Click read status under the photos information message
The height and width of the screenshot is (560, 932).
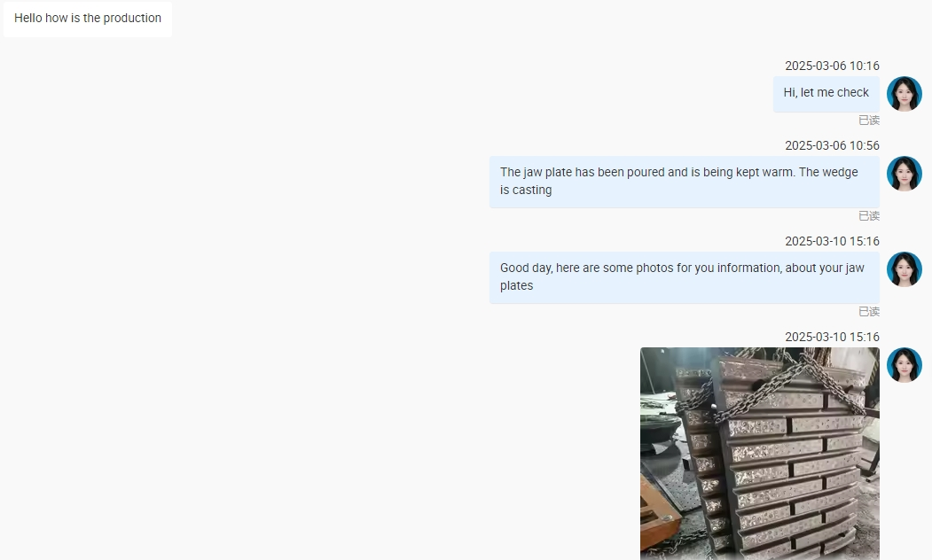click(x=869, y=311)
